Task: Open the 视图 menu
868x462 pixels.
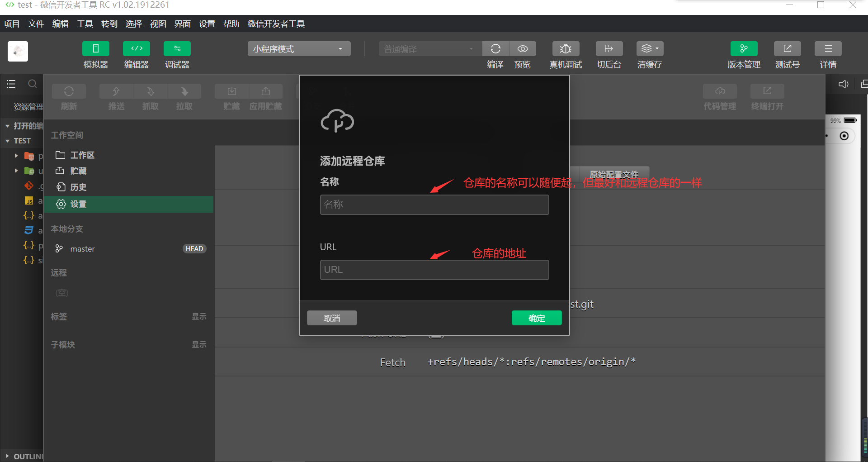Action: (158, 24)
